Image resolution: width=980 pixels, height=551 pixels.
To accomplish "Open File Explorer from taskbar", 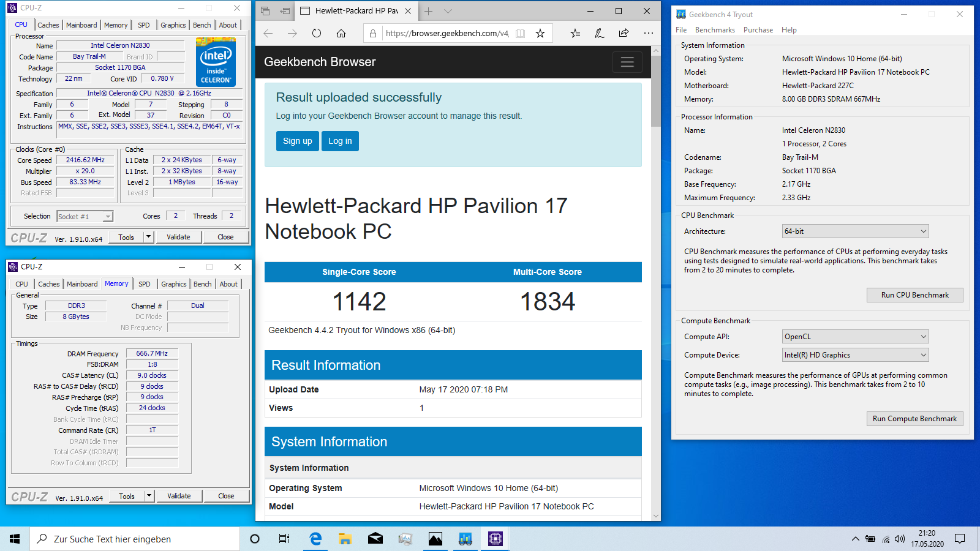I will [x=345, y=539].
